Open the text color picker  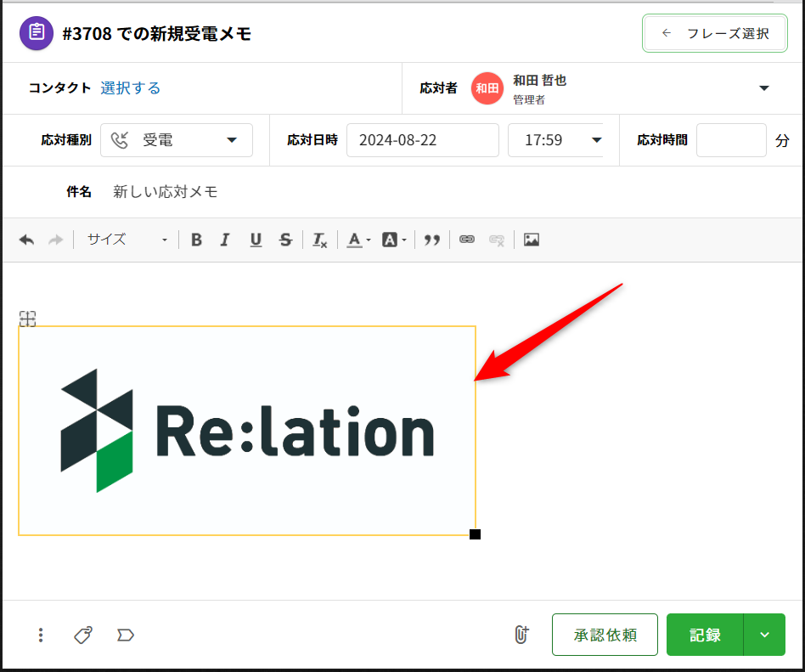click(x=358, y=240)
